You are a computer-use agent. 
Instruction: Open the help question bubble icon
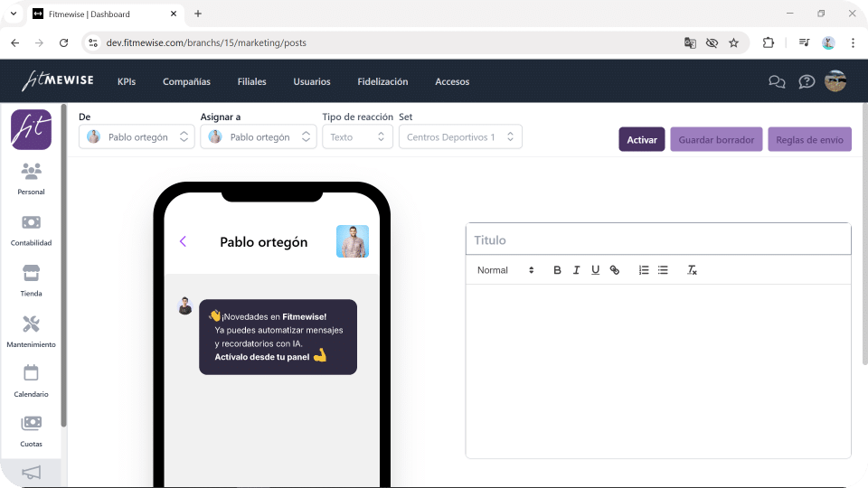tap(807, 82)
